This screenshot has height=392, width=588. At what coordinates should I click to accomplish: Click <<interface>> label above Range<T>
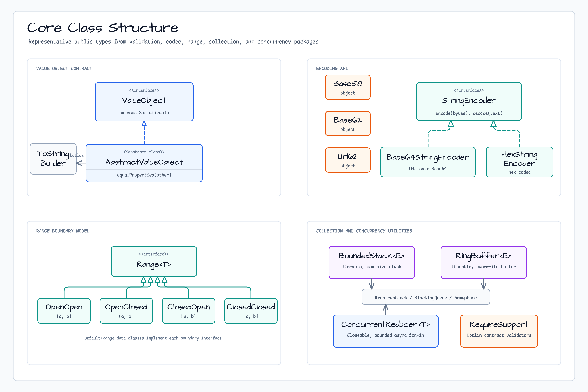(x=154, y=254)
